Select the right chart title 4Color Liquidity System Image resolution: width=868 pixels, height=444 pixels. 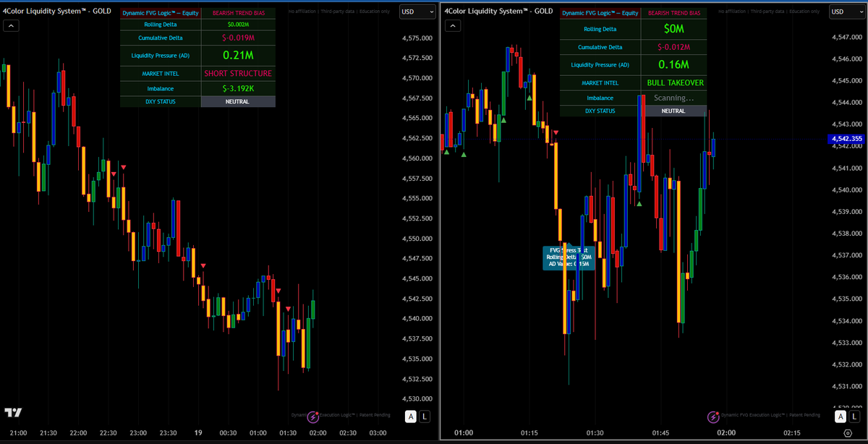(498, 11)
